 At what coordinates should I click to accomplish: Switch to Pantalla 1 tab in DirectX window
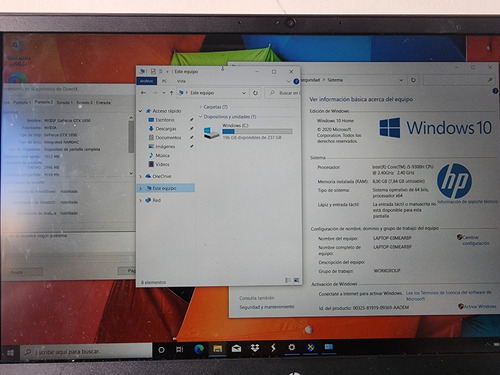coord(22,102)
